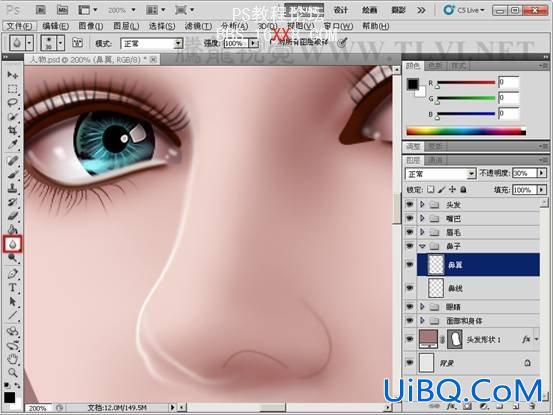
Task: Open the 滤镜(T) menu
Action: (198, 26)
